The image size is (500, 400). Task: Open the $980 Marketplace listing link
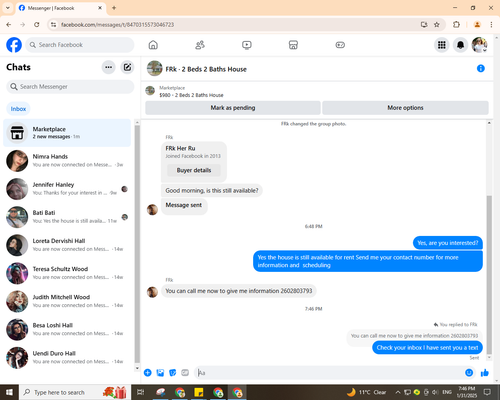point(191,95)
